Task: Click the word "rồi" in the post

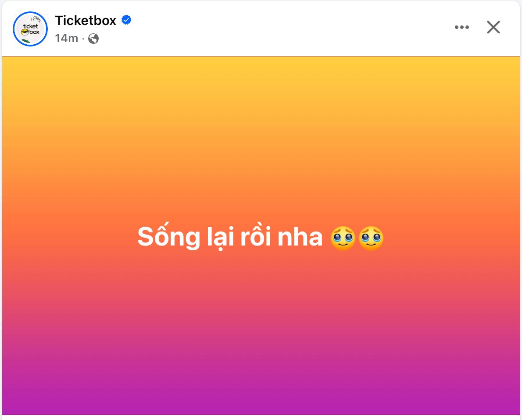Action: coord(257,238)
